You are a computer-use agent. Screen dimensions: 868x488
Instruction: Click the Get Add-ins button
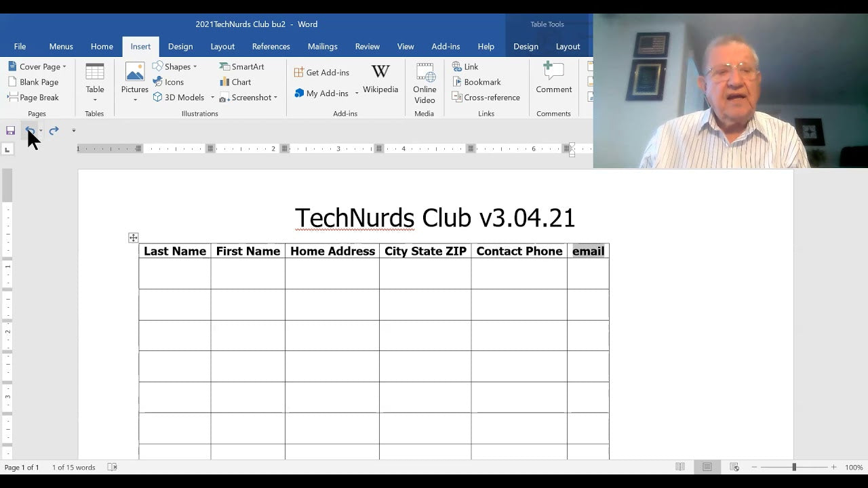[322, 73]
